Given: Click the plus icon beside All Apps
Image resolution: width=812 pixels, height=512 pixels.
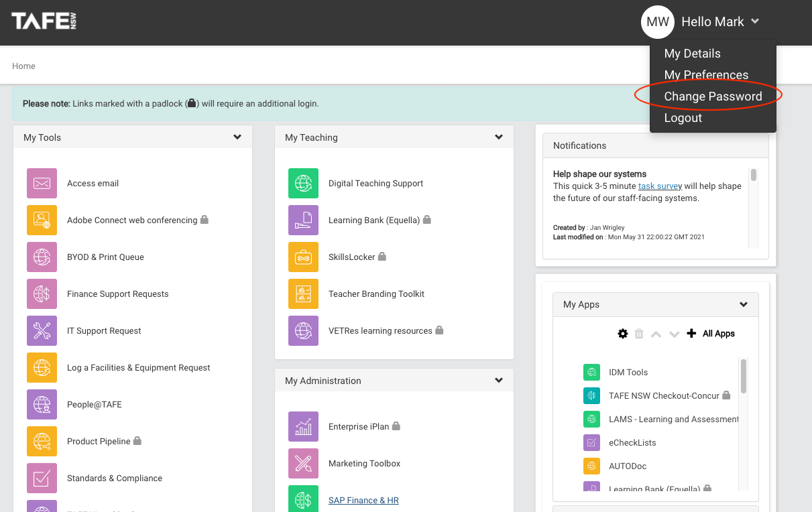Looking at the screenshot, I should pyautogui.click(x=692, y=334).
